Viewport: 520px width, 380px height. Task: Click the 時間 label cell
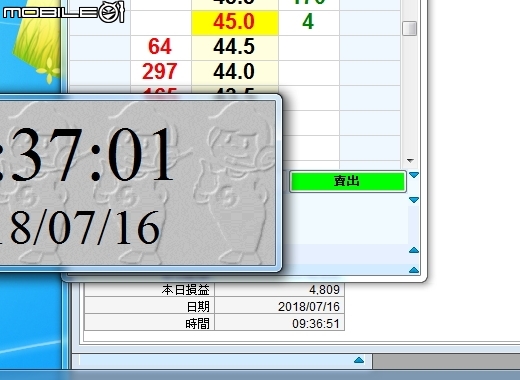pyautogui.click(x=150, y=323)
